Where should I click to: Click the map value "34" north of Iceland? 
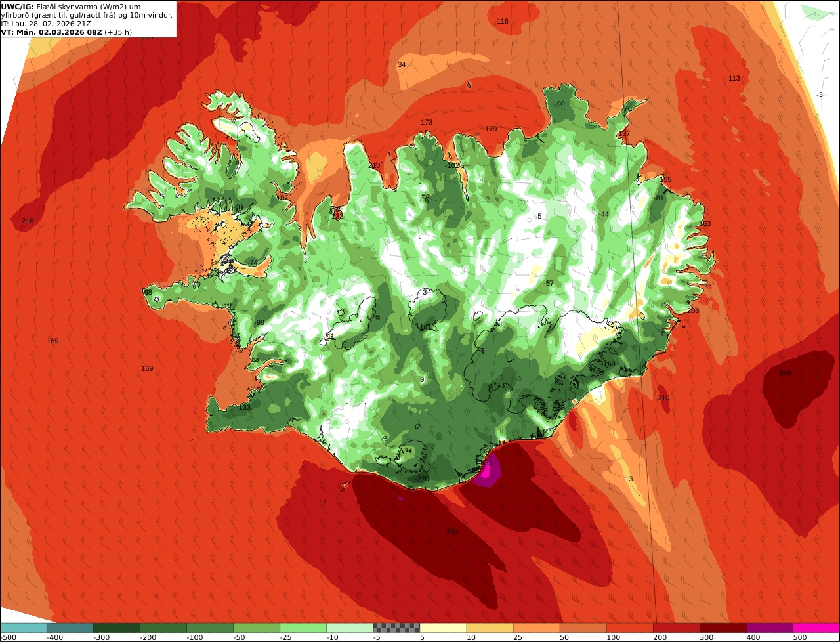pyautogui.click(x=402, y=64)
